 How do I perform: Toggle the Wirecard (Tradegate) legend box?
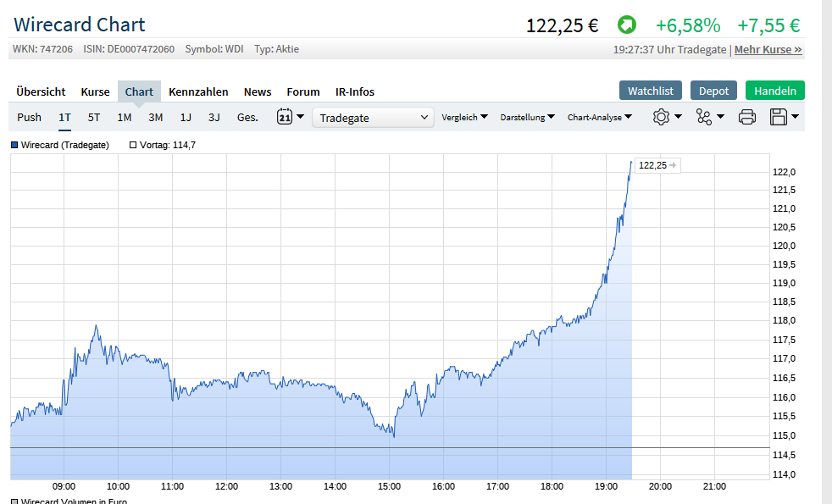14,145
